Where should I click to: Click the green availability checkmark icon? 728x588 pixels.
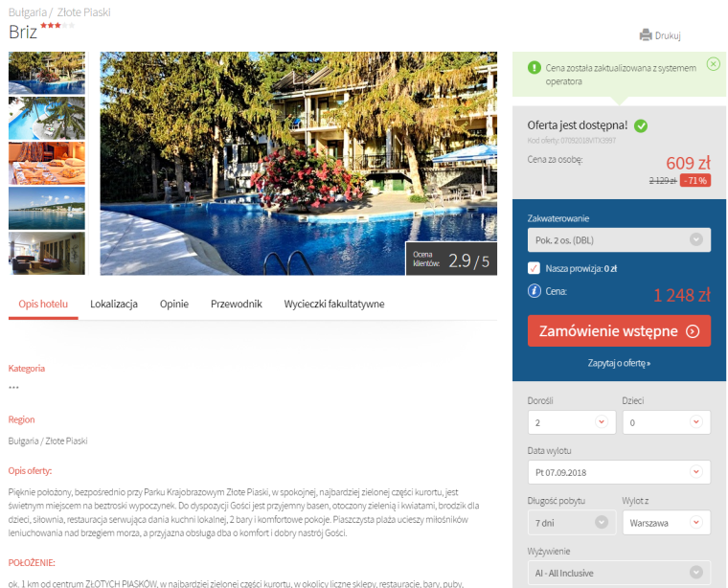641,125
